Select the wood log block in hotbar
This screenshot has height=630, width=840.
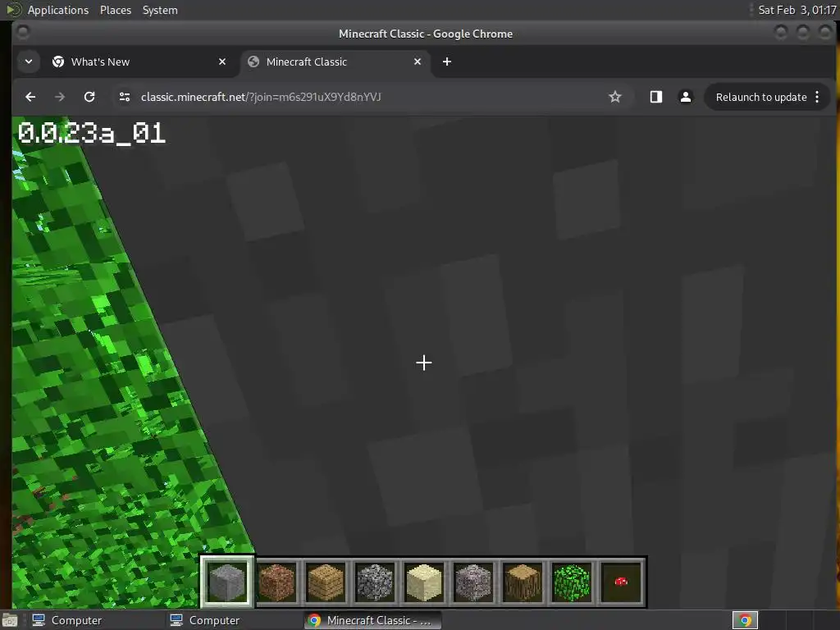(x=523, y=582)
